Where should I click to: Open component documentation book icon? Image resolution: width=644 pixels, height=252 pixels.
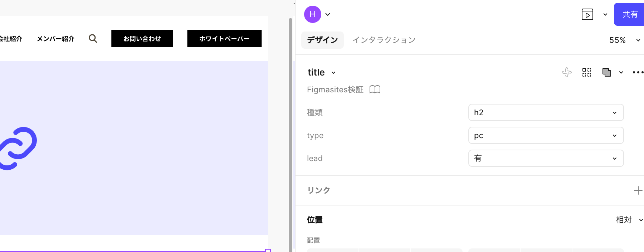point(375,89)
